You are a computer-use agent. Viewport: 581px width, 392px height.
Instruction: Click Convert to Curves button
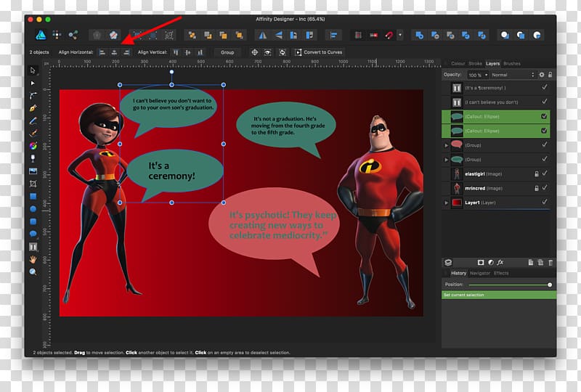coord(319,52)
